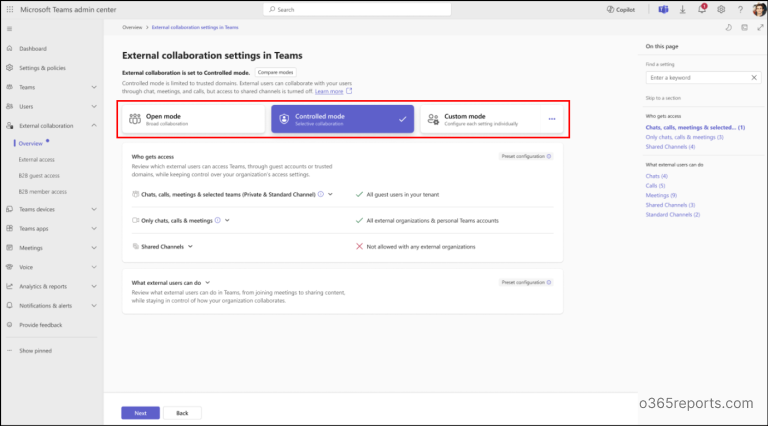Open the Learn more link

tap(329, 92)
